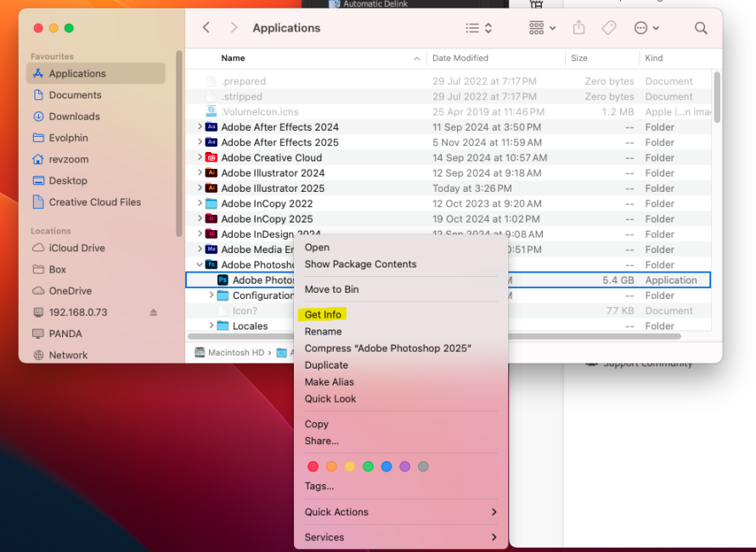Apply the red tag colour

(313, 466)
